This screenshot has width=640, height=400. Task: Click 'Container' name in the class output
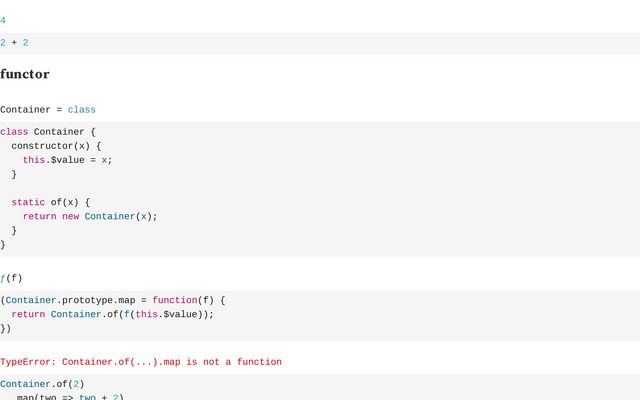point(25,110)
